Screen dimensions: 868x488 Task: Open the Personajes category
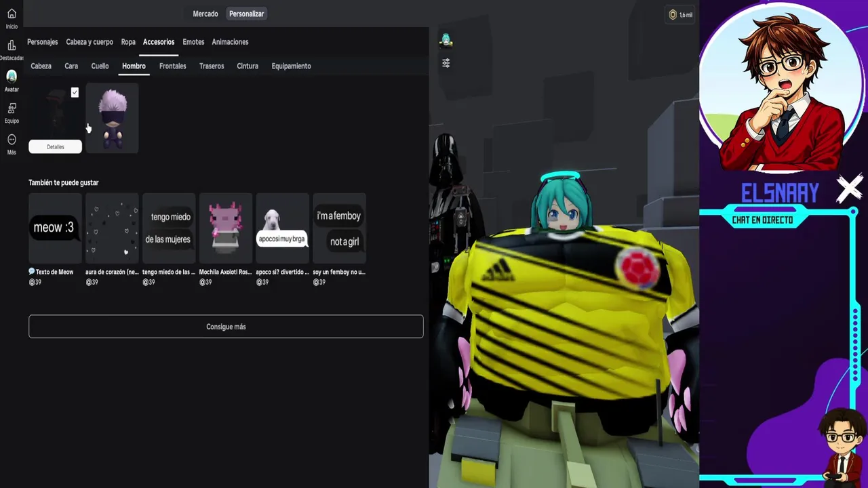tap(43, 42)
